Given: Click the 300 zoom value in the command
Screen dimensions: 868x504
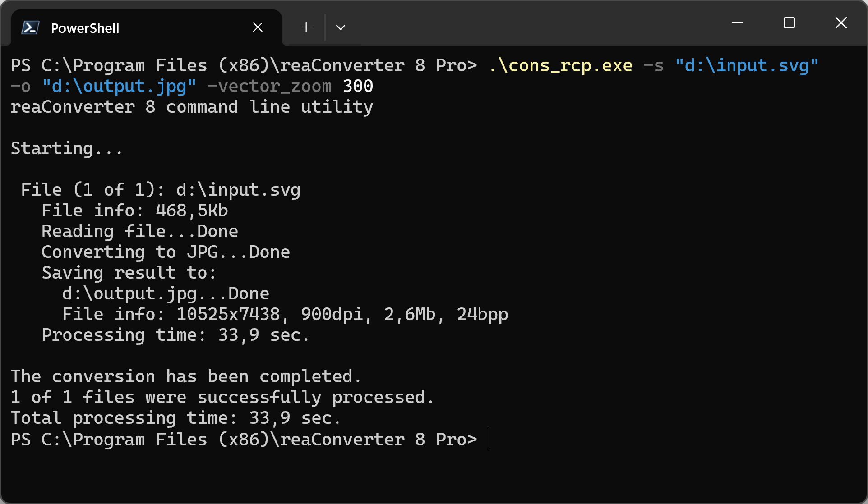Looking at the screenshot, I should click(358, 86).
